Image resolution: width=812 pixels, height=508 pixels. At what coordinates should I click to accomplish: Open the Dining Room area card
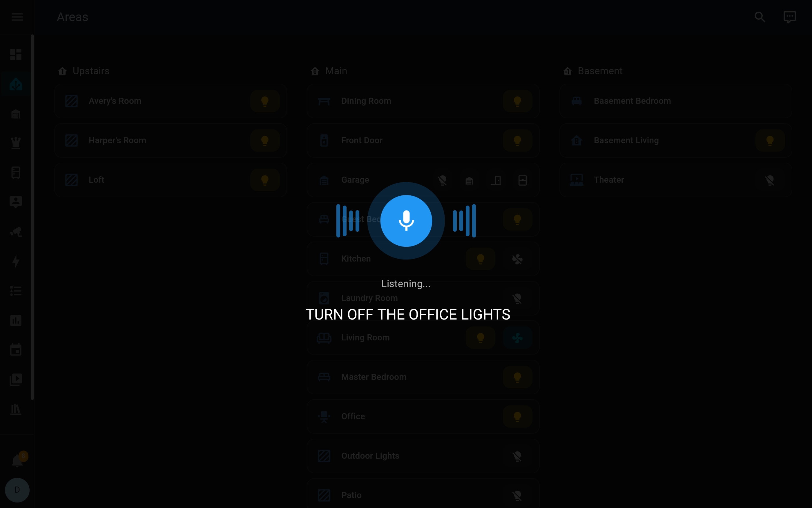click(423, 101)
